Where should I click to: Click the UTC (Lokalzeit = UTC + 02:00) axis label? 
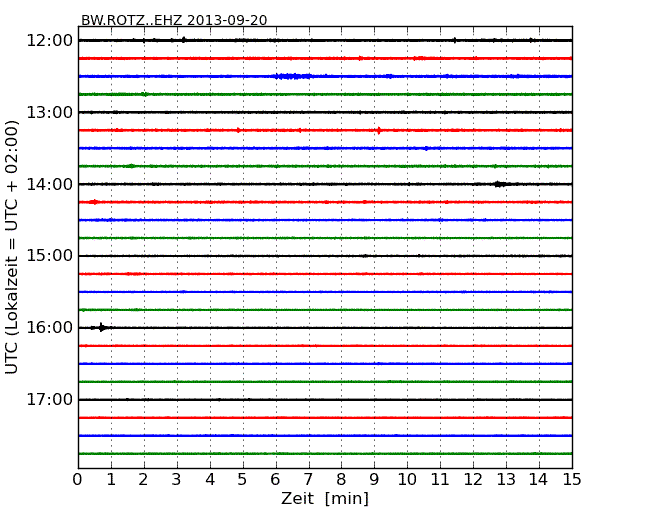point(12,247)
